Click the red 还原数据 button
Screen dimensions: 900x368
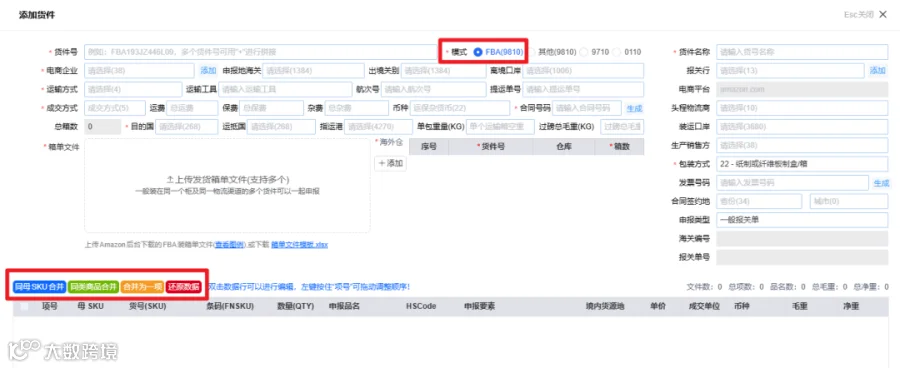tap(184, 286)
